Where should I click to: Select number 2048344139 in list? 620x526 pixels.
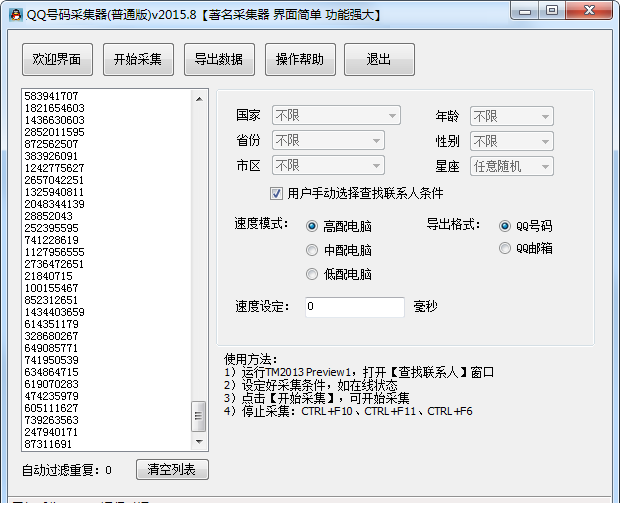(x=55, y=204)
